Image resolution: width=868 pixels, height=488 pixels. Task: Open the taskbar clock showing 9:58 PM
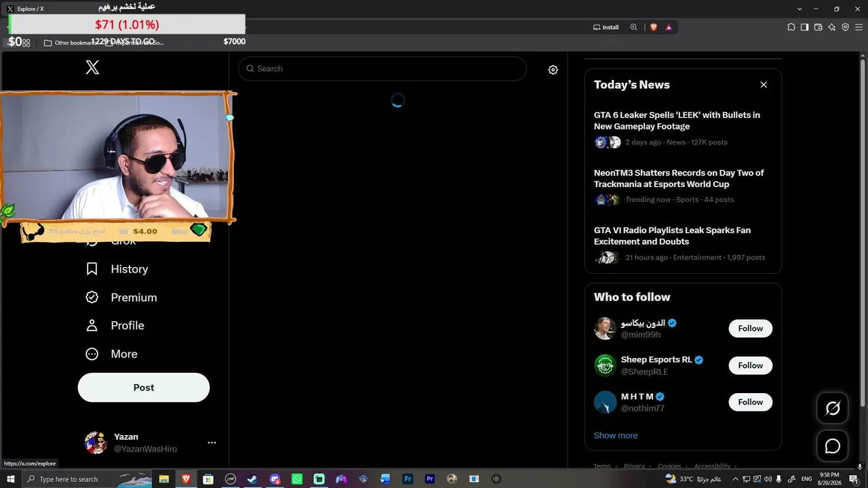click(830, 479)
